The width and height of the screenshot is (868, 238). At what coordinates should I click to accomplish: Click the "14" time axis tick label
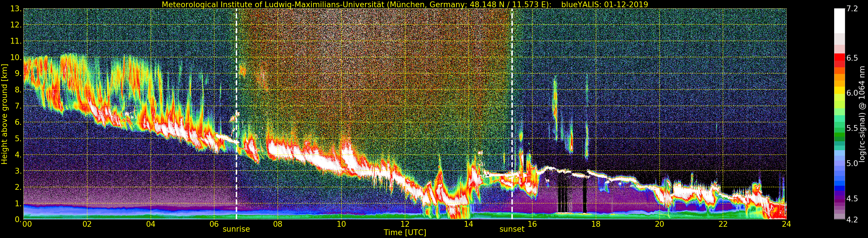point(468,224)
